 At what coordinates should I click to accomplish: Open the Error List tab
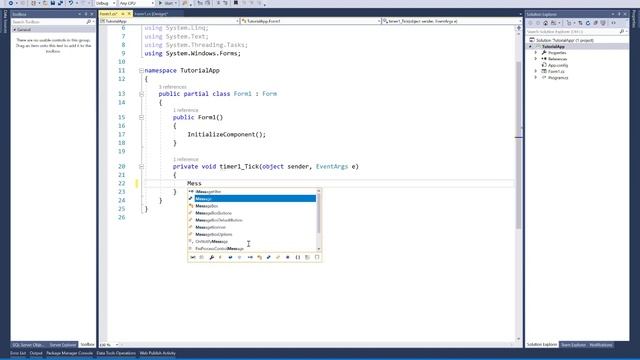(18, 353)
